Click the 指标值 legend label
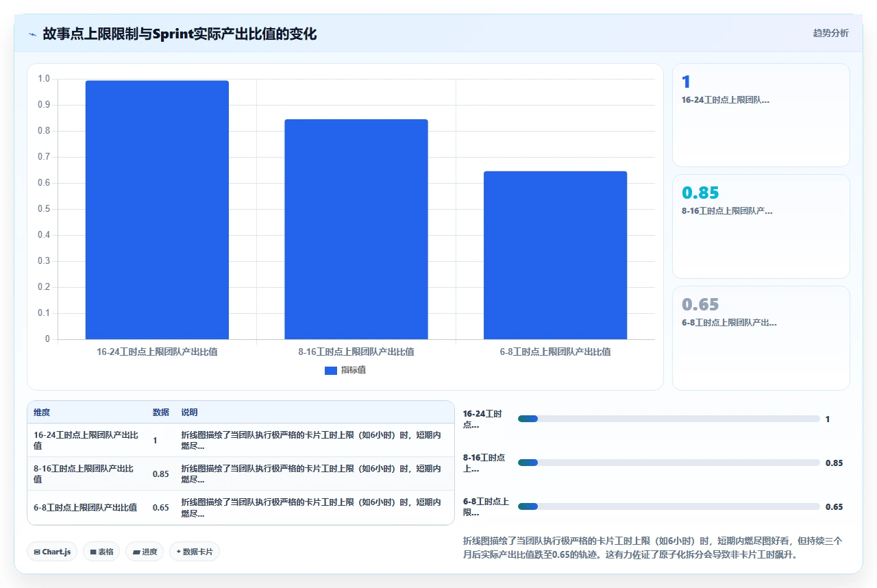 pyautogui.click(x=354, y=370)
